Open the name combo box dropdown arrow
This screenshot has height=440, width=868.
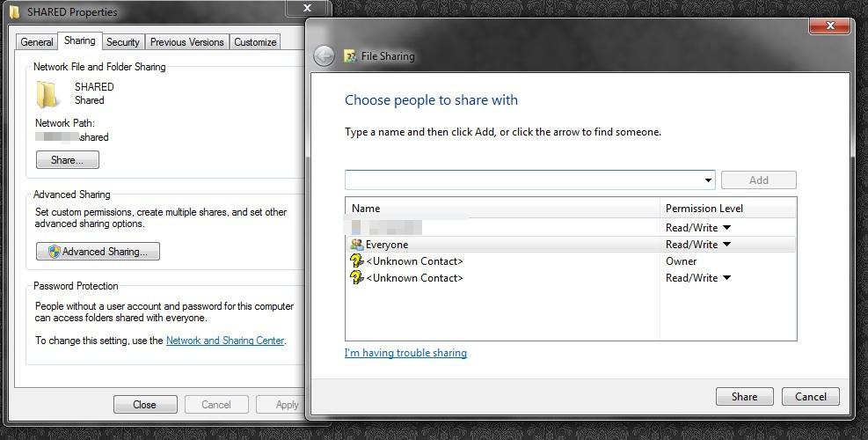click(x=708, y=180)
